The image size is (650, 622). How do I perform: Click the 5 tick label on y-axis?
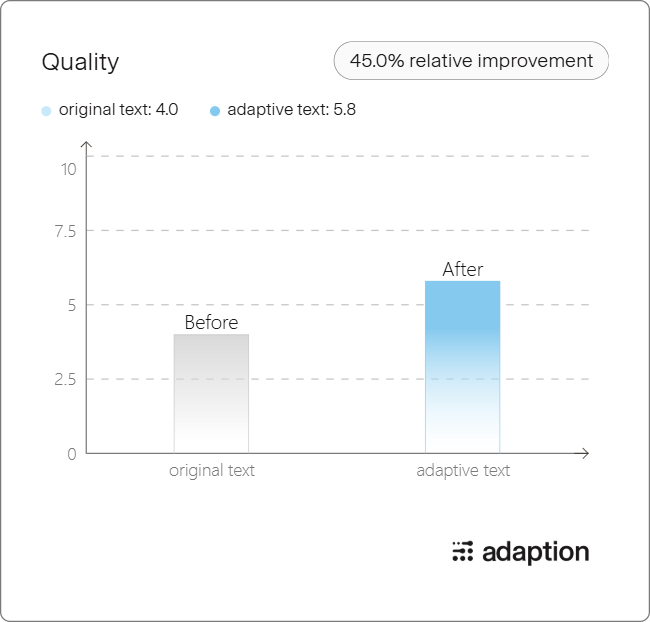72,306
